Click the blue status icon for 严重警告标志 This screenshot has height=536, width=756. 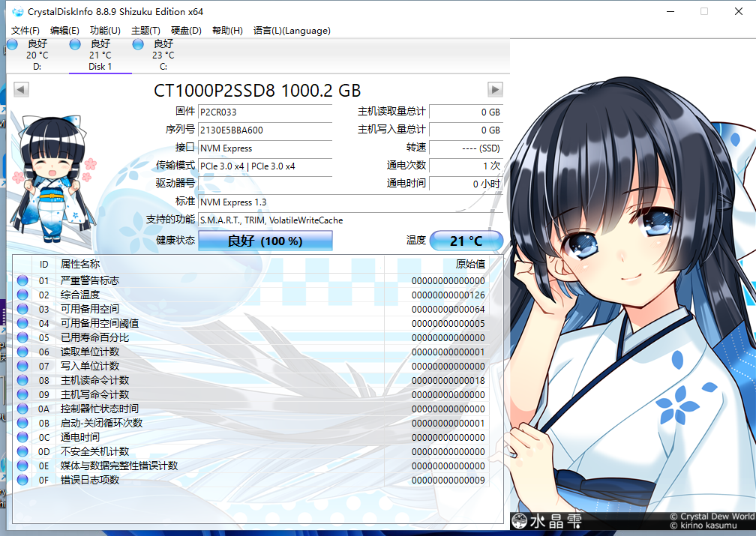click(22, 280)
